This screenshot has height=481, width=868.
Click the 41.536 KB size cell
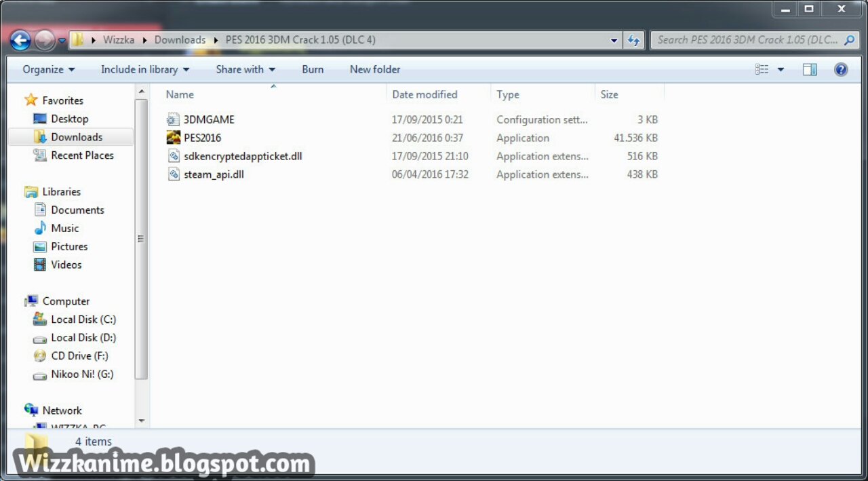click(x=635, y=138)
